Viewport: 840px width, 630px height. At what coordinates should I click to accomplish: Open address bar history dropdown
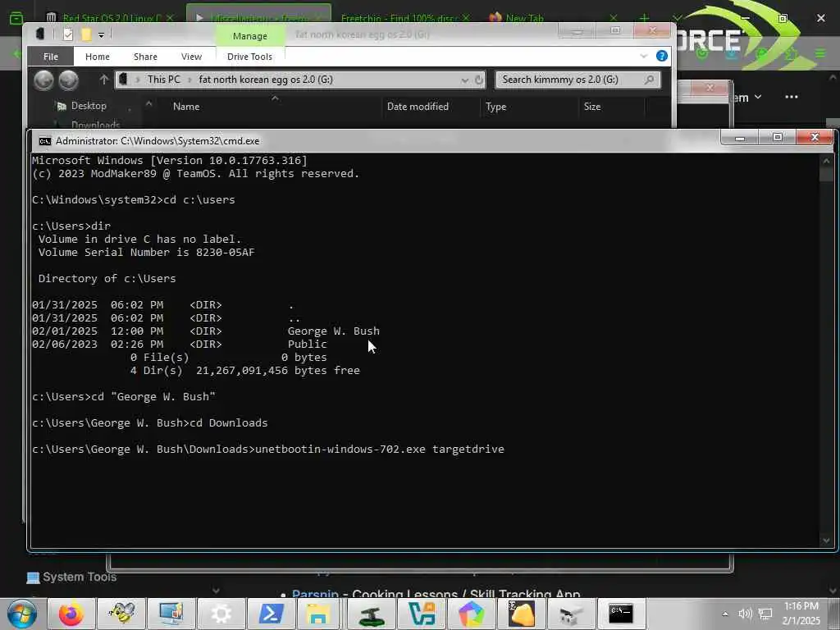point(464,80)
